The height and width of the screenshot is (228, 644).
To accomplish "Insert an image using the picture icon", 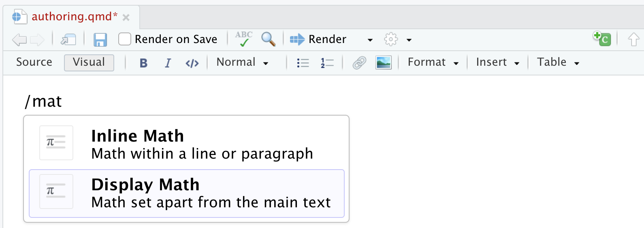I will coord(383,62).
